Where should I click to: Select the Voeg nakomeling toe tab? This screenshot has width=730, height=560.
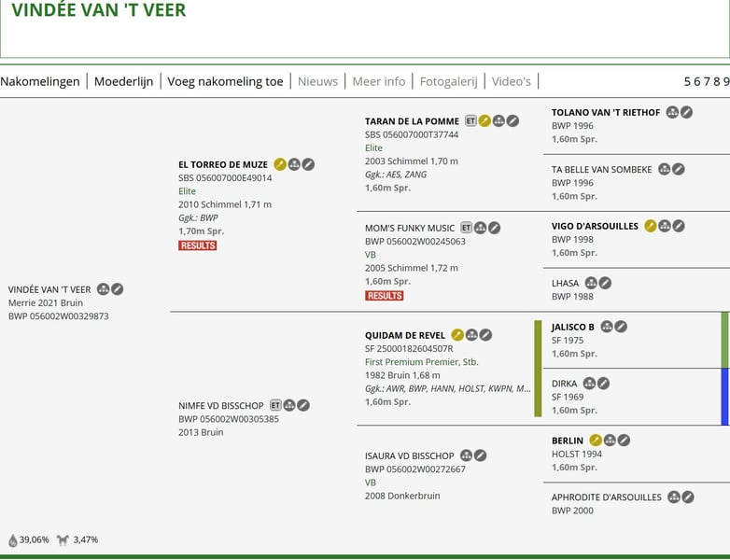[x=225, y=81]
